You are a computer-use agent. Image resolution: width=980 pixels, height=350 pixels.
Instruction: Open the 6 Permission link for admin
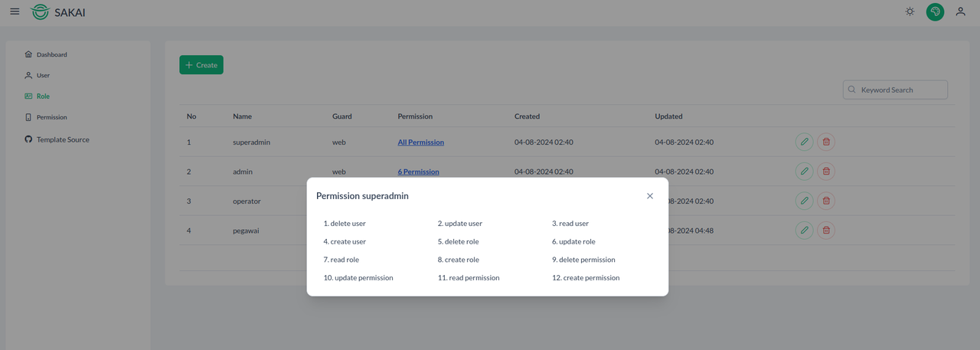[x=418, y=172]
